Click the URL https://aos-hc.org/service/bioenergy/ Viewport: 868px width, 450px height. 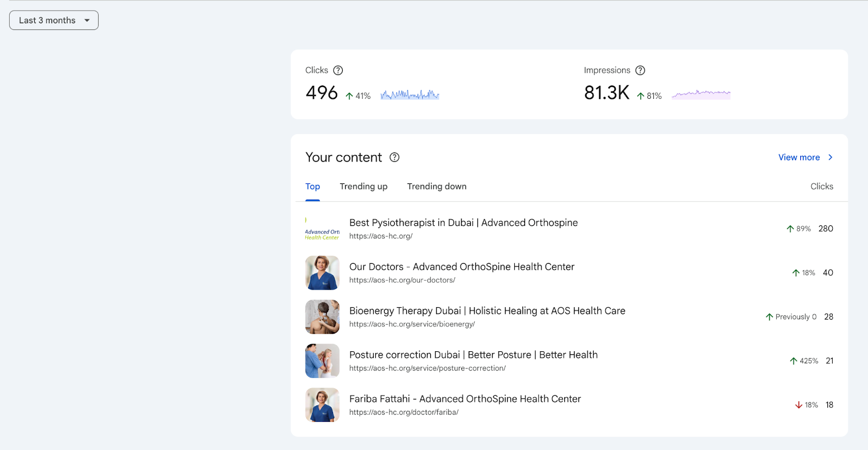pos(412,324)
